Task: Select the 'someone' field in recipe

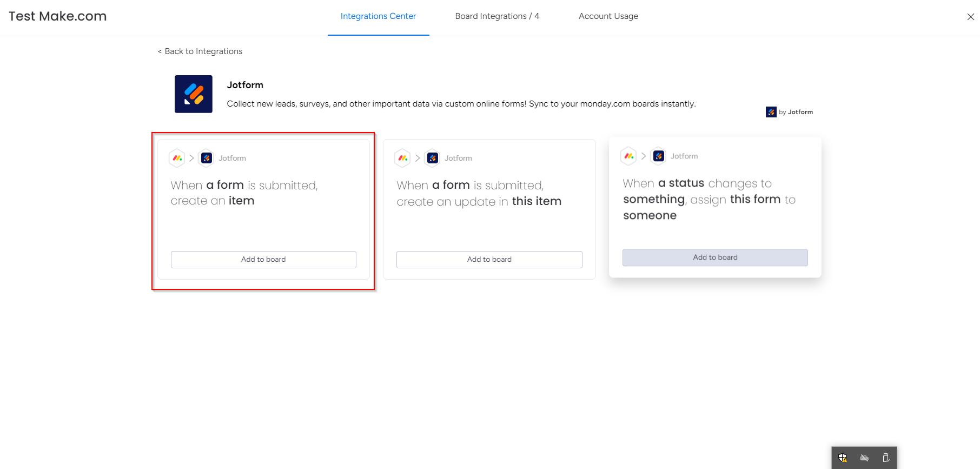Action: pyautogui.click(x=650, y=215)
